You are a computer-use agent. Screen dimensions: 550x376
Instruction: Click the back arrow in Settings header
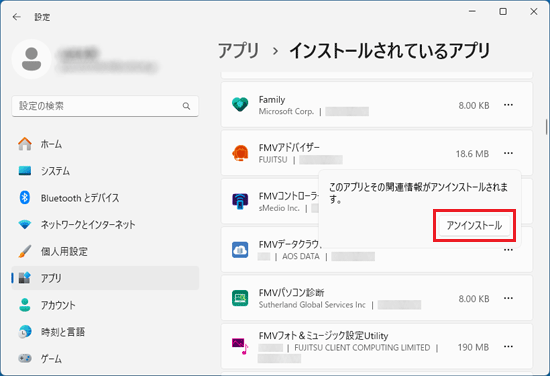[16, 17]
